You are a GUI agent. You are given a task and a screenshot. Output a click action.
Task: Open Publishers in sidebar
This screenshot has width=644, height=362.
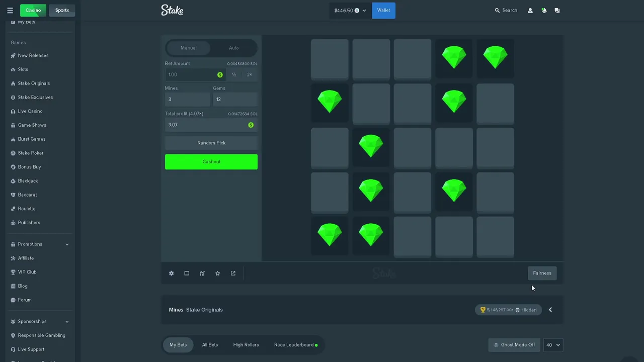(x=29, y=223)
